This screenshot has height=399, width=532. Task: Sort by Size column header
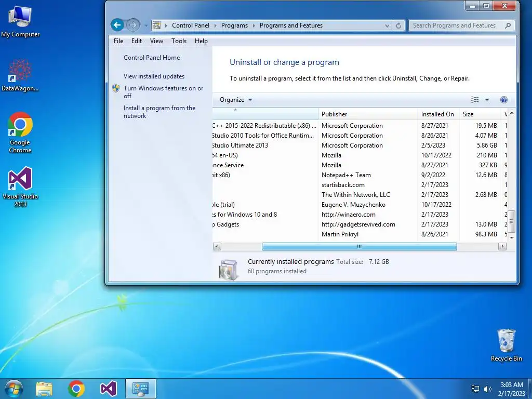coord(480,114)
